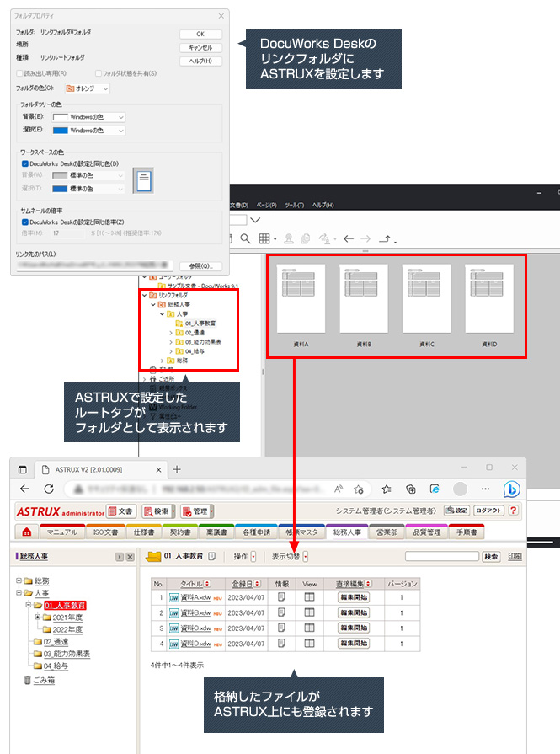The height and width of the screenshot is (754, 560).
Task: Click the up-folder arrow in DocuWorks toolbar
Action: coord(386,238)
